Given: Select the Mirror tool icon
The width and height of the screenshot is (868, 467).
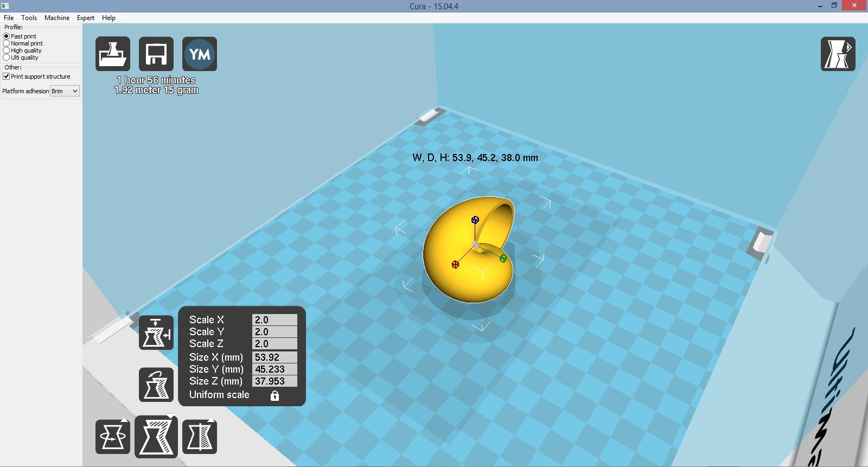Looking at the screenshot, I should click(200, 437).
